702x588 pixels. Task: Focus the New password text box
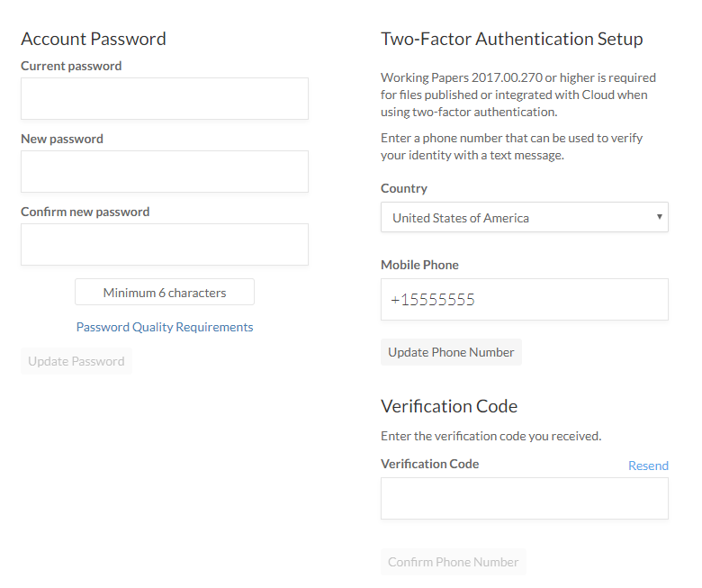pyautogui.click(x=164, y=171)
